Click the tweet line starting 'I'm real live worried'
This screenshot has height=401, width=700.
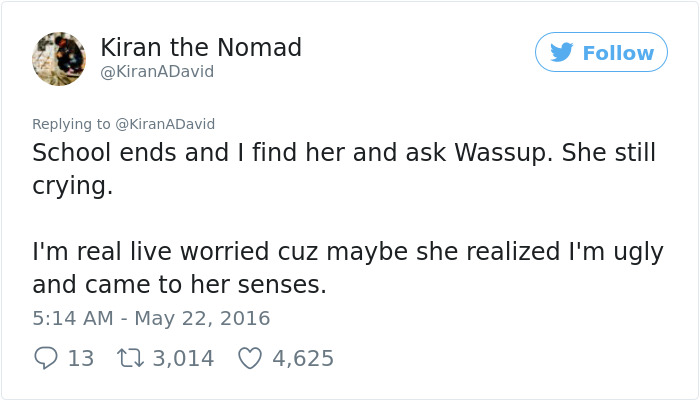[348, 252]
